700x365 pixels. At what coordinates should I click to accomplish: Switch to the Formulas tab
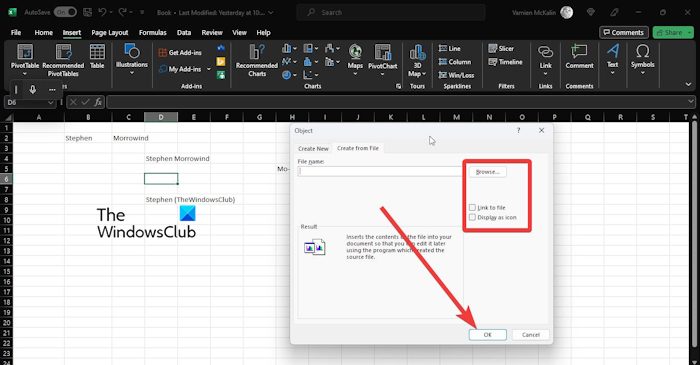[x=152, y=33]
